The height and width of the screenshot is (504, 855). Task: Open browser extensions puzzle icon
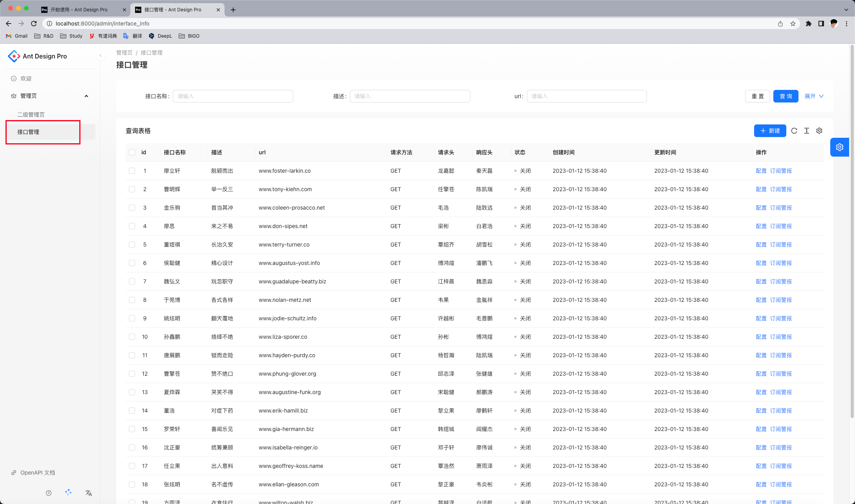point(808,24)
